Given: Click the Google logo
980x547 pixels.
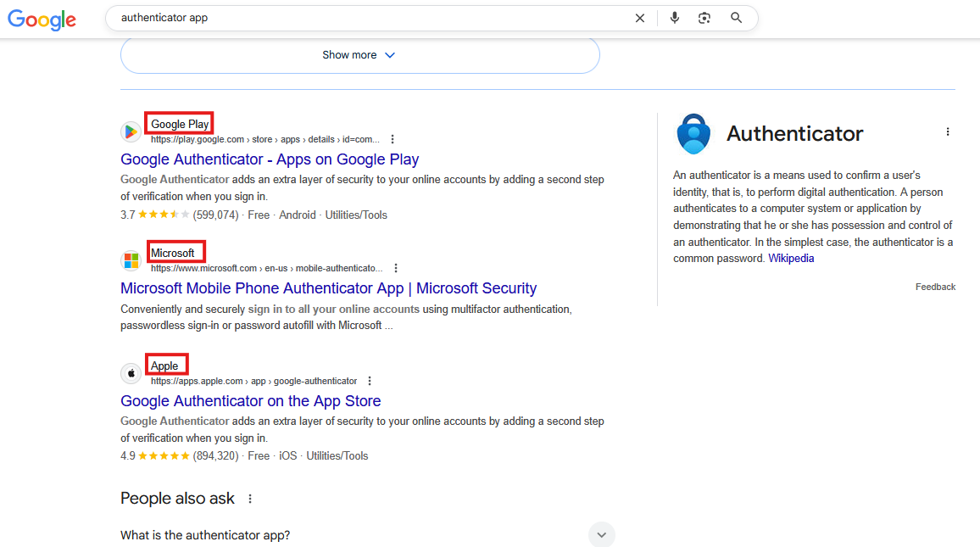Looking at the screenshot, I should point(42,20).
